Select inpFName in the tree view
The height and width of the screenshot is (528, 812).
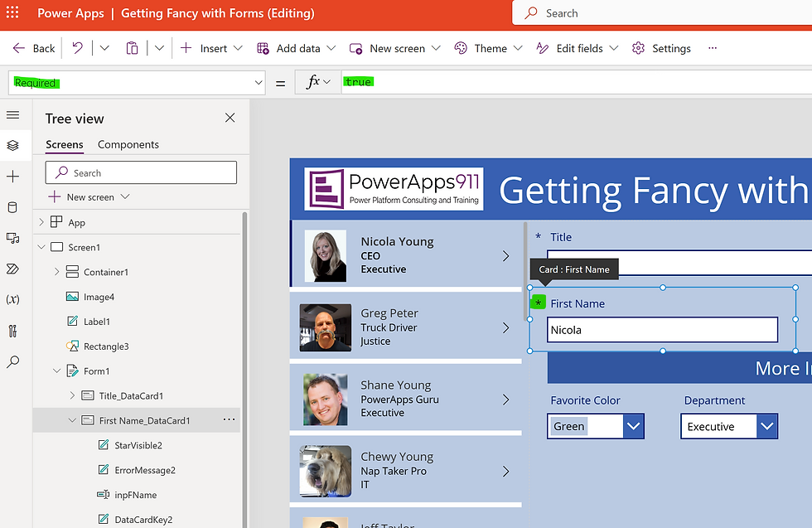point(137,495)
